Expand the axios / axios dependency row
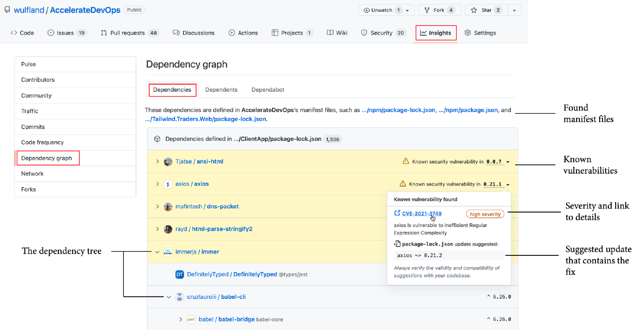Viewport: 644px width, 330px height. pos(158,184)
